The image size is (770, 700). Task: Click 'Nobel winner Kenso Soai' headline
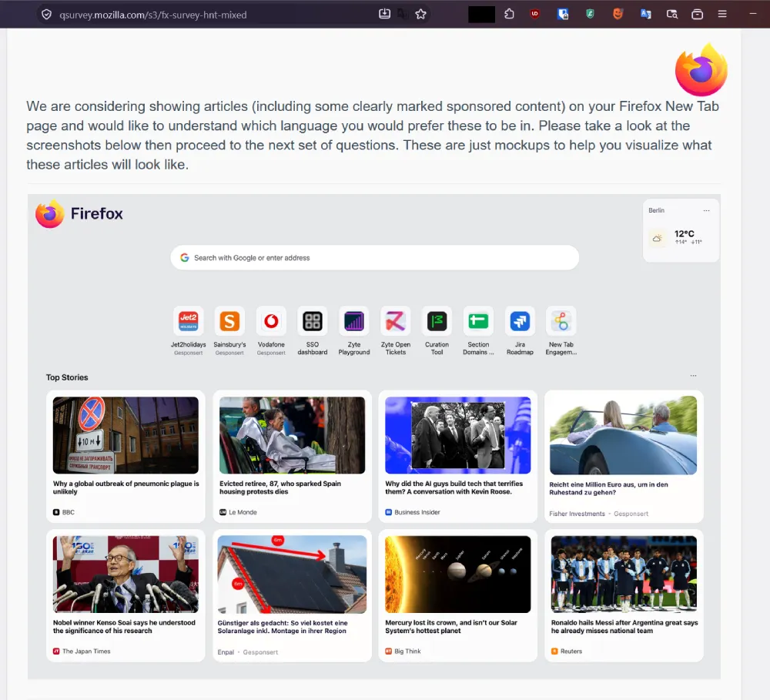click(x=124, y=626)
